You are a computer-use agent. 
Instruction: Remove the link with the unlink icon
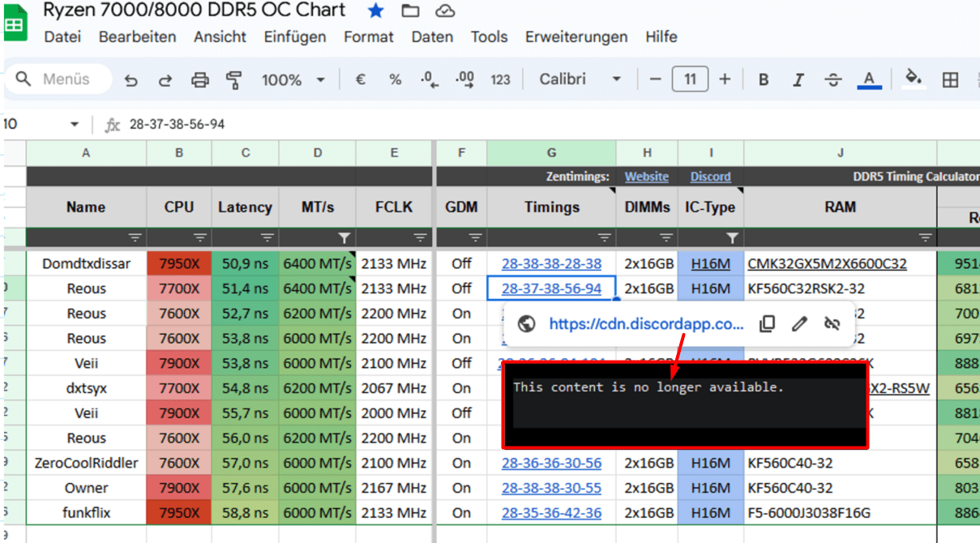(832, 324)
